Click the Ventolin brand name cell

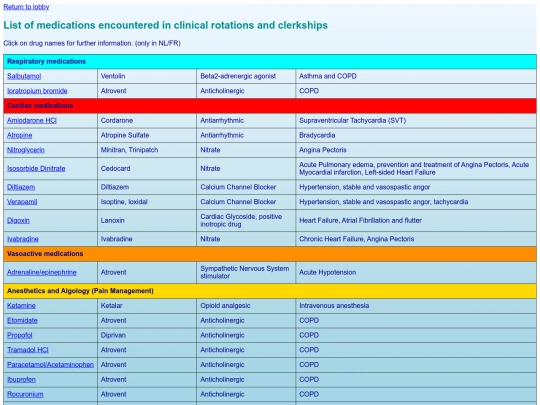click(147, 76)
